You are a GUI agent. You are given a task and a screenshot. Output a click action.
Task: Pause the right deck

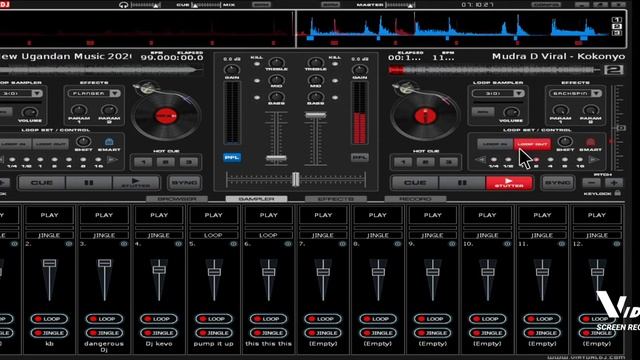click(x=462, y=183)
